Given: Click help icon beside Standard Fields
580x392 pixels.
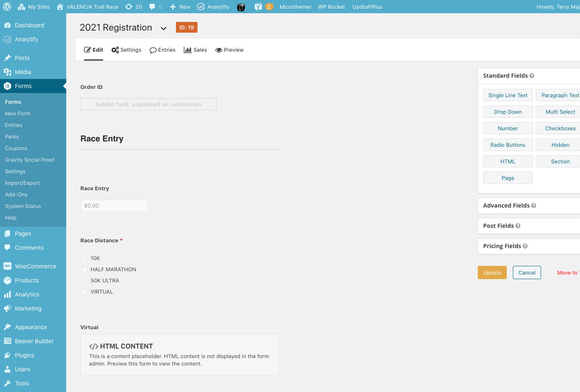Looking at the screenshot, I should [x=532, y=76].
